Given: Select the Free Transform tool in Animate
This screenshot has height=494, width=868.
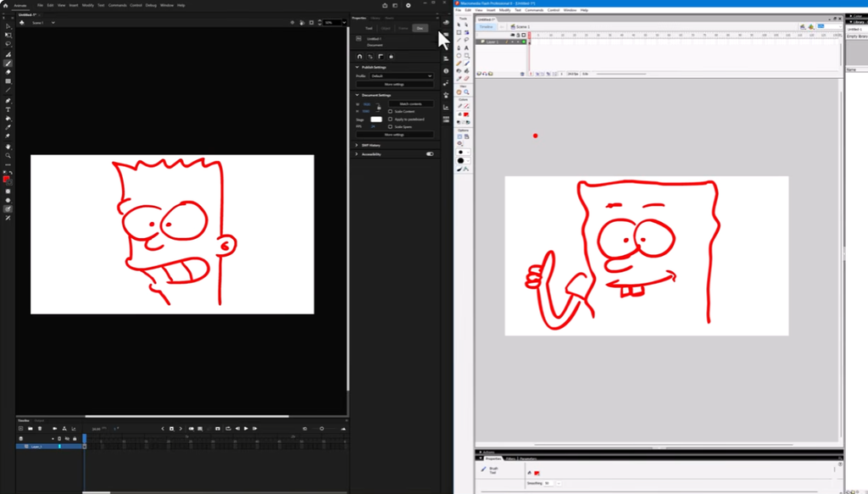Looking at the screenshot, I should [8, 35].
